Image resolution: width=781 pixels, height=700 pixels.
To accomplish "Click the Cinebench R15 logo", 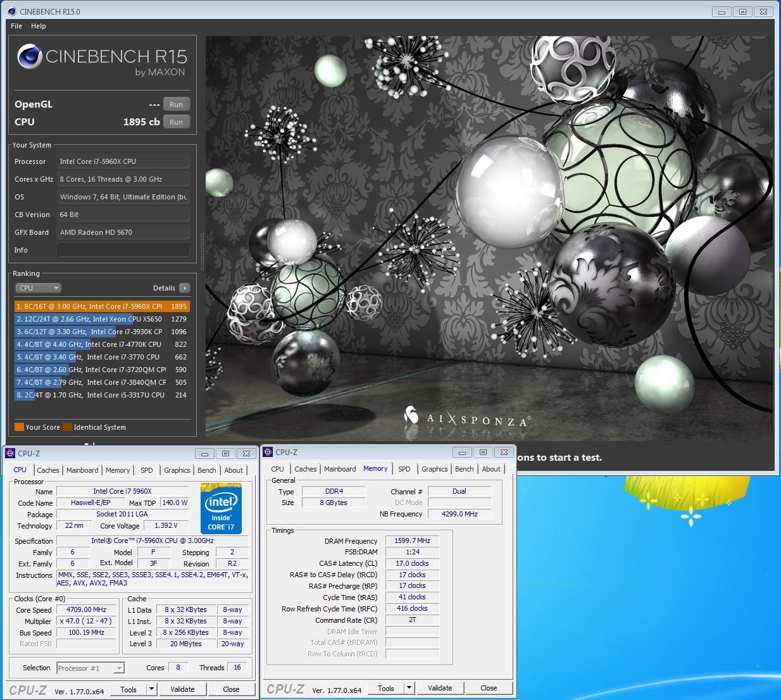I will tap(102, 61).
